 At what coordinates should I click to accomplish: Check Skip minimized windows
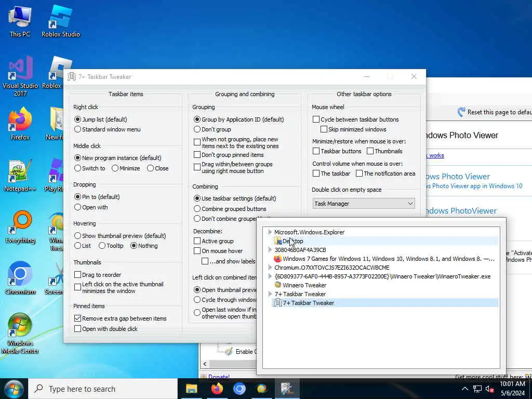pos(324,129)
